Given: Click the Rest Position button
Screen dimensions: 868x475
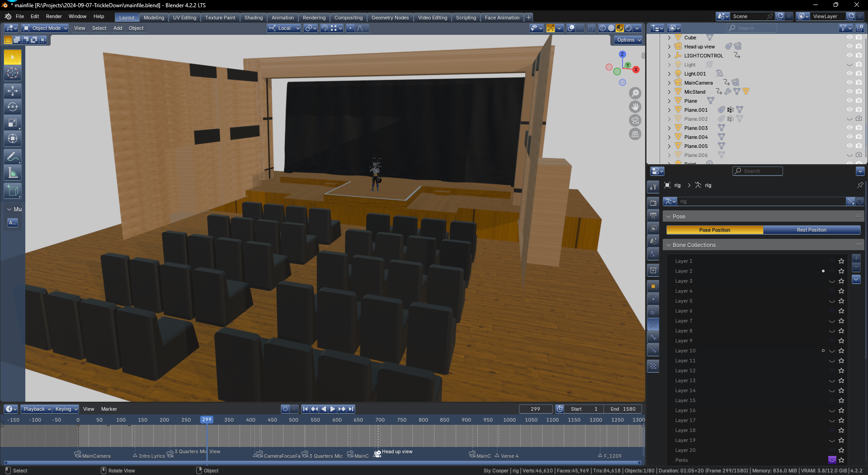Looking at the screenshot, I should [x=811, y=230].
